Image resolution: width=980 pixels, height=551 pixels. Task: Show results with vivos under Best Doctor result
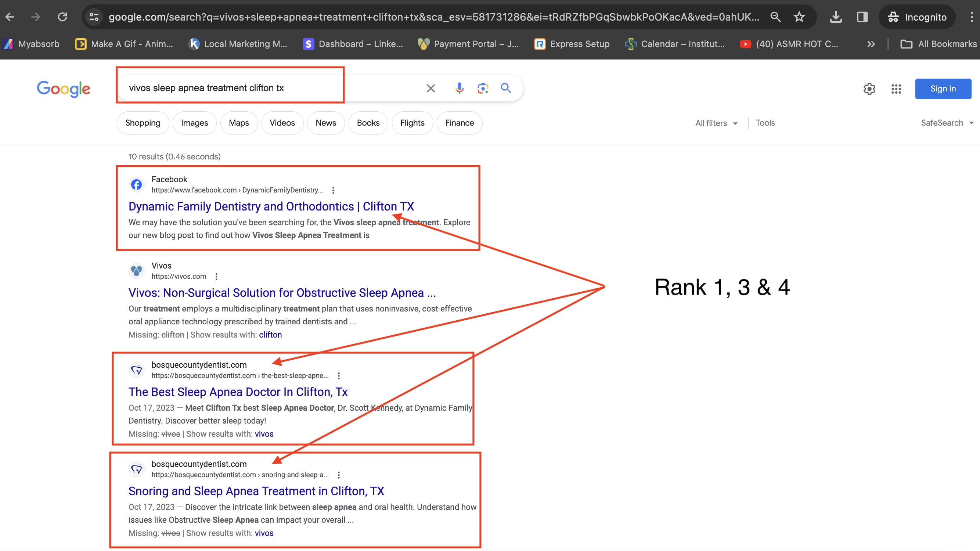click(264, 434)
